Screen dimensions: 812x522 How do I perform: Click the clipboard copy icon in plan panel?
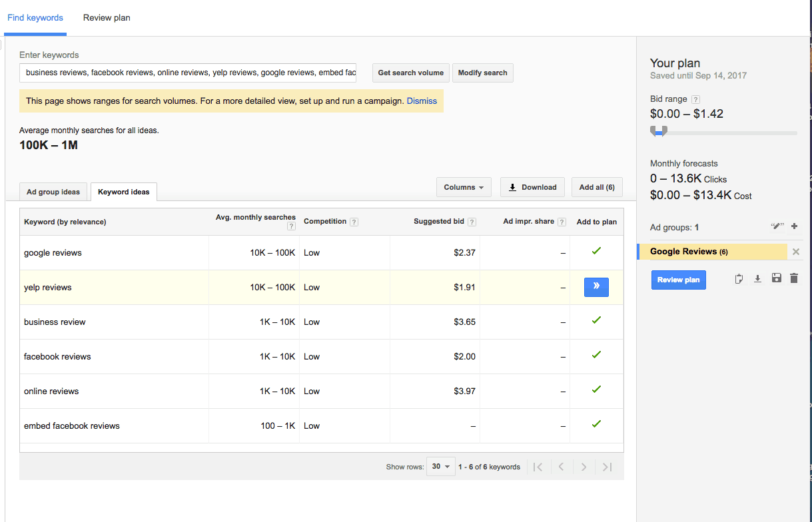coord(739,279)
